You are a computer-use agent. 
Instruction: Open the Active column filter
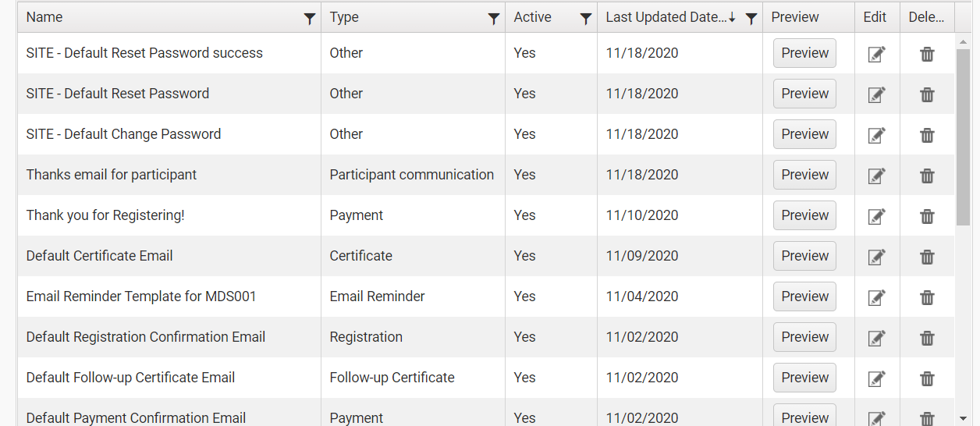[x=586, y=19]
